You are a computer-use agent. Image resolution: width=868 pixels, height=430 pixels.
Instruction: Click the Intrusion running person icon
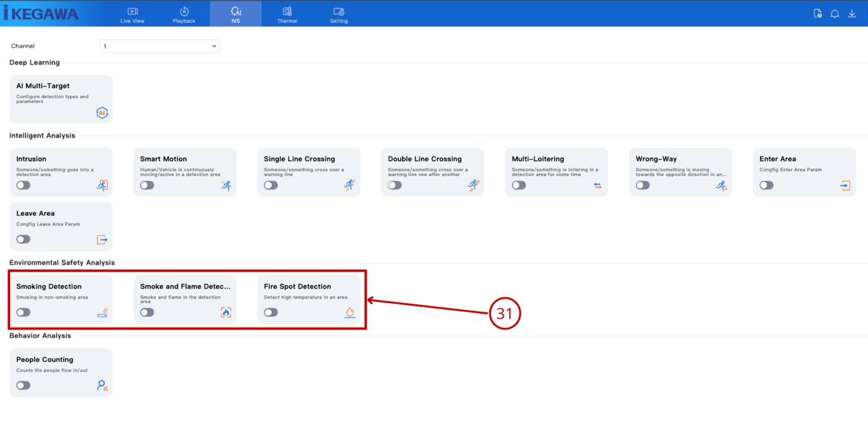[x=102, y=185]
